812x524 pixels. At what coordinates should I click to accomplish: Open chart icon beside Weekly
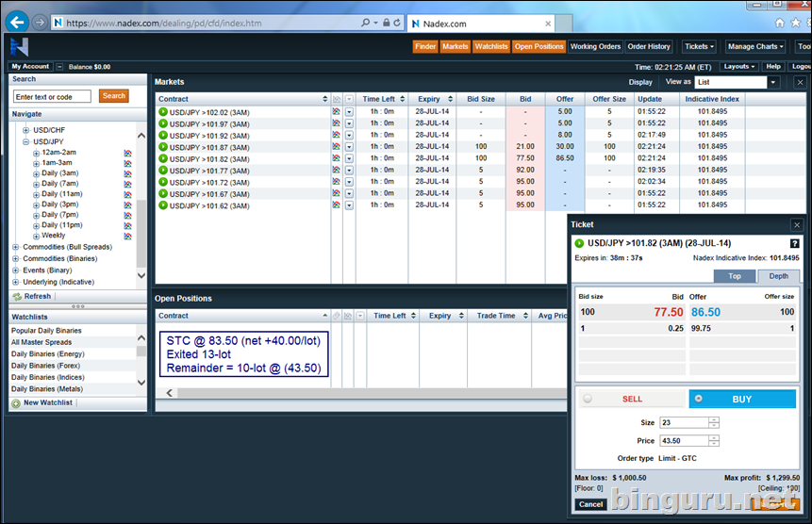(x=127, y=236)
